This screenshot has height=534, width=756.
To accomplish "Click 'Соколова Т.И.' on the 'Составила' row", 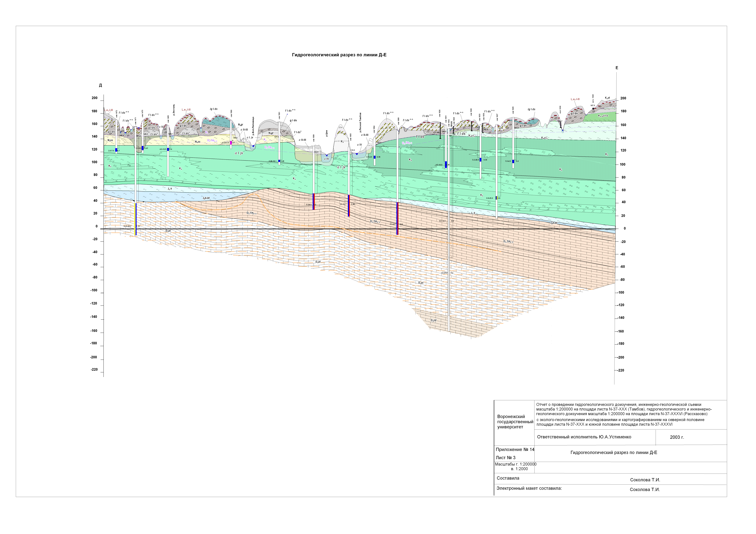I will click(x=645, y=480).
